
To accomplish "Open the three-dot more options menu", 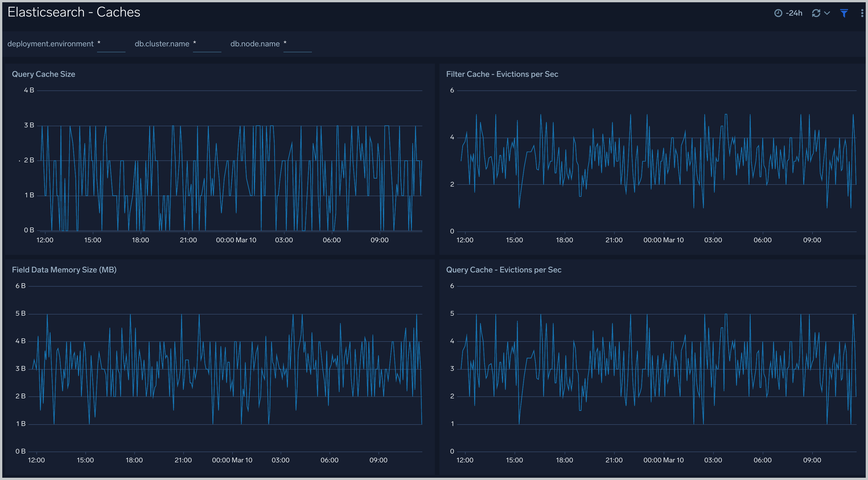I will pyautogui.click(x=862, y=13).
